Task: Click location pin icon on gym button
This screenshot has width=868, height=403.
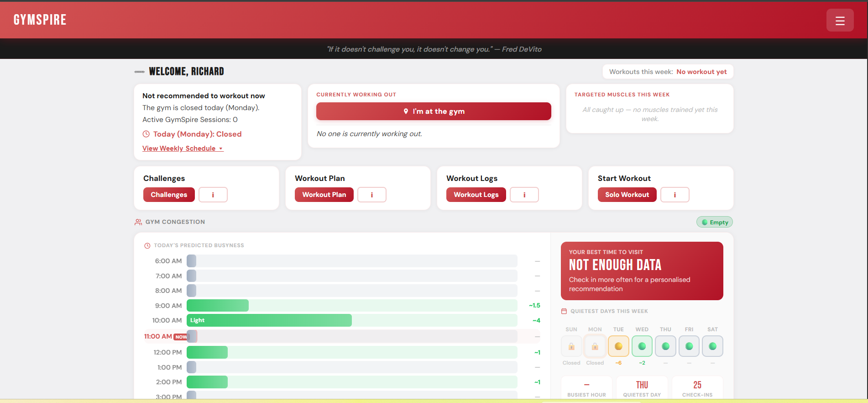Action: pos(406,111)
